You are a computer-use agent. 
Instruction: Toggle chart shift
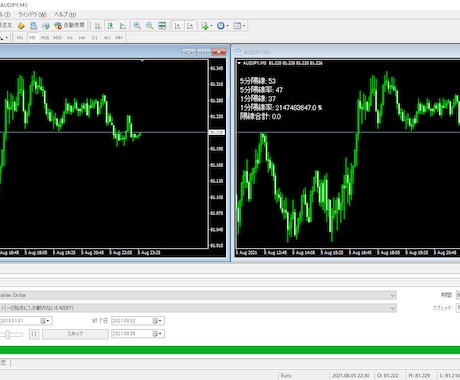click(x=190, y=26)
